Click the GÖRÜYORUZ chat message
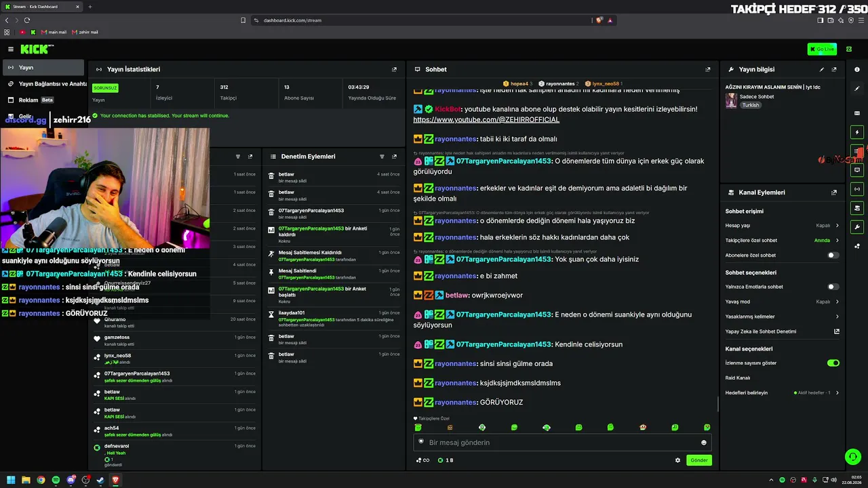The height and width of the screenshot is (488, 868). 501,403
